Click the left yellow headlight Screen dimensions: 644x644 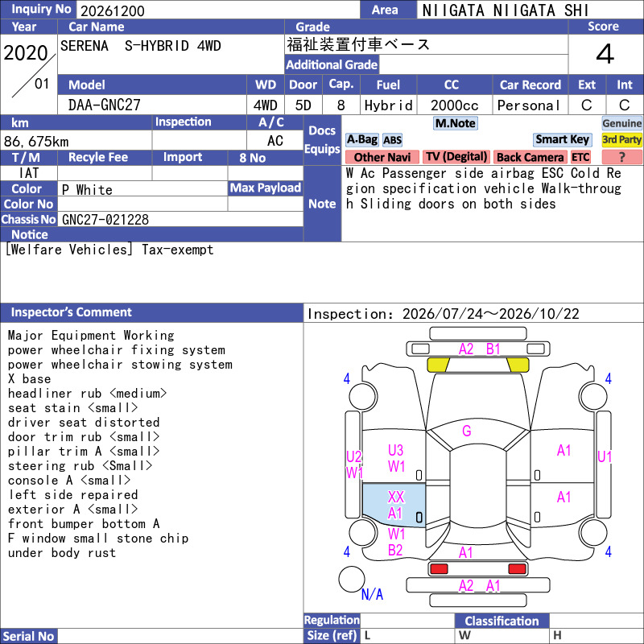pyautogui.click(x=439, y=365)
